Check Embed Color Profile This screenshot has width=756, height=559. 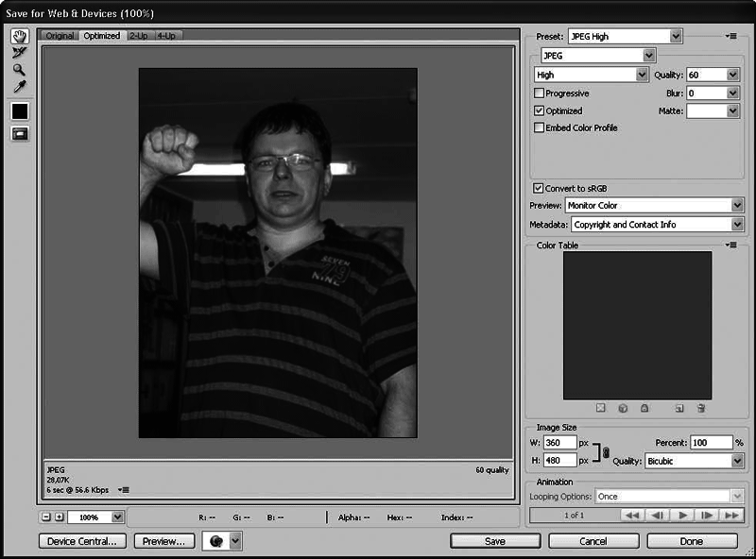click(x=540, y=127)
